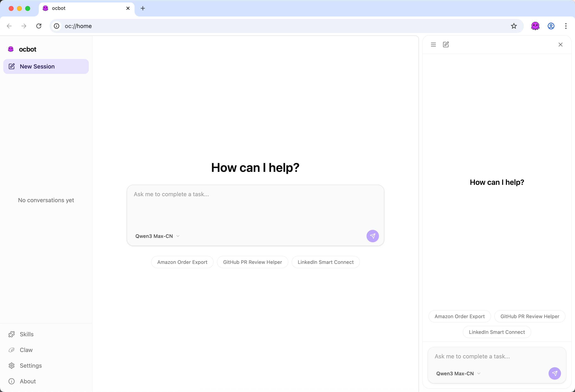Open the browser profile icon
575x392 pixels.
pyautogui.click(x=551, y=26)
